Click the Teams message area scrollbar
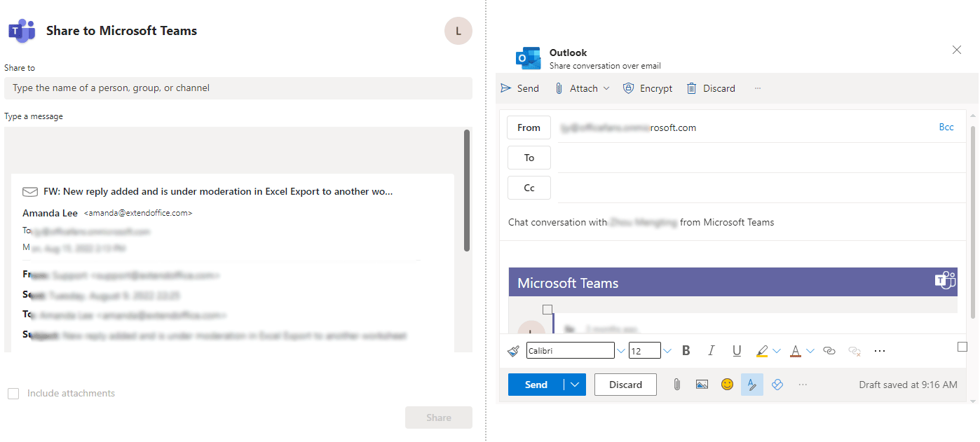 pyautogui.click(x=467, y=190)
